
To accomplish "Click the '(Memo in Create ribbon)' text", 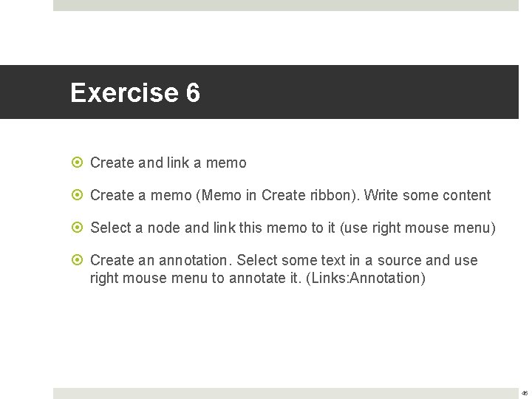I will click(278, 195).
